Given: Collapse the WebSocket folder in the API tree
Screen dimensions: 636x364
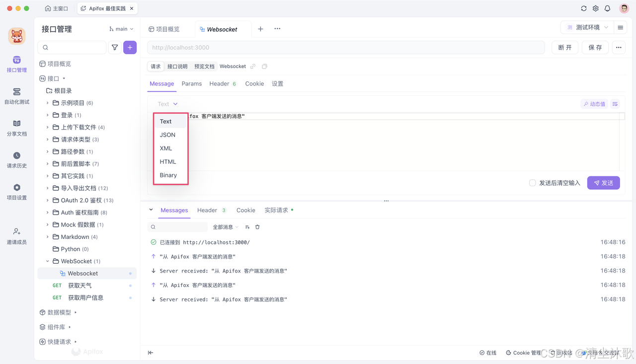Looking at the screenshot, I should [47, 261].
